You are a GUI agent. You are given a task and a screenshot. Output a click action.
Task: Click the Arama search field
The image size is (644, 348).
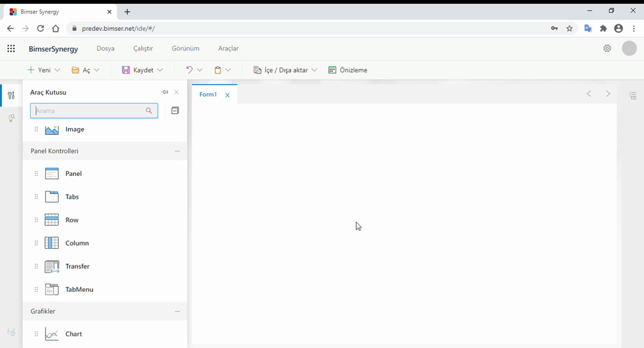(89, 111)
